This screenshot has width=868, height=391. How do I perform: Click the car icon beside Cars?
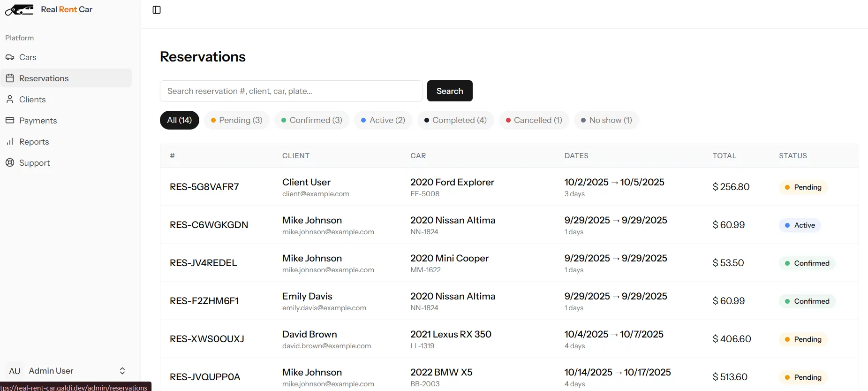coord(10,57)
